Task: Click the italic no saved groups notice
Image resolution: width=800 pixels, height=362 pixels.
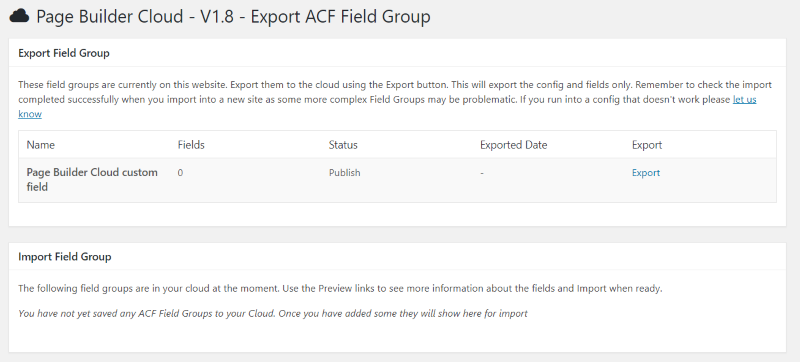Action: click(x=272, y=314)
